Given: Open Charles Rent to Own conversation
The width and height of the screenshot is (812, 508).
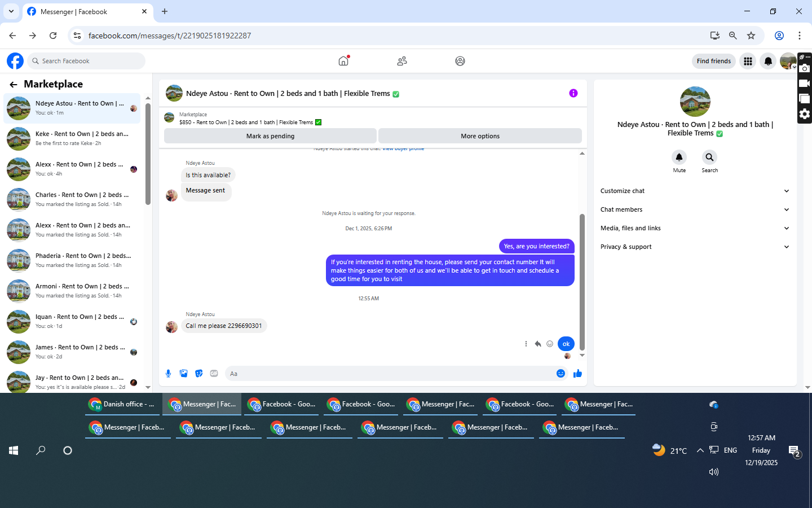Looking at the screenshot, I should click(72, 200).
